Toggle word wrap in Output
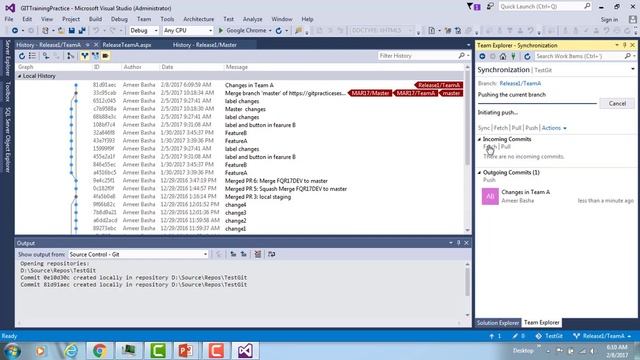 [271, 254]
